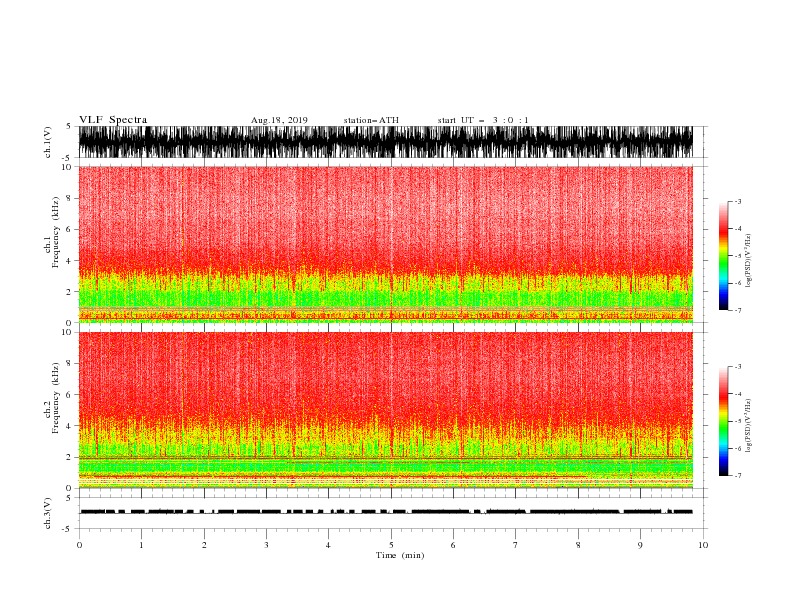Click the '2' tick on the time axis
The height and width of the screenshot is (612, 792).
point(204,545)
